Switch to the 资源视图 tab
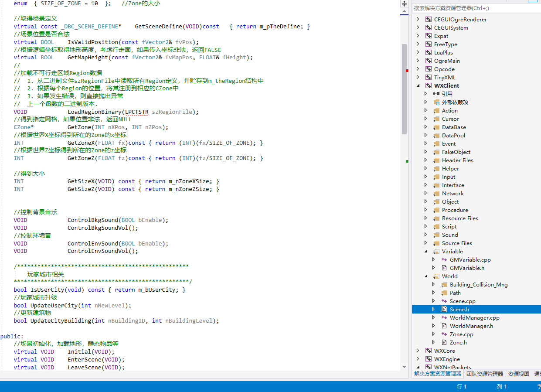541x392 pixels. 518,374
